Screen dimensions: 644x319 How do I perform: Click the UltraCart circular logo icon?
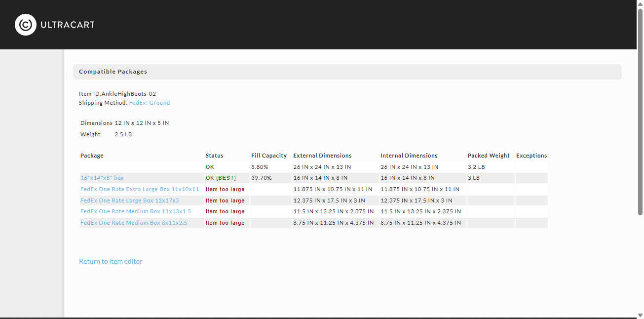pos(26,25)
